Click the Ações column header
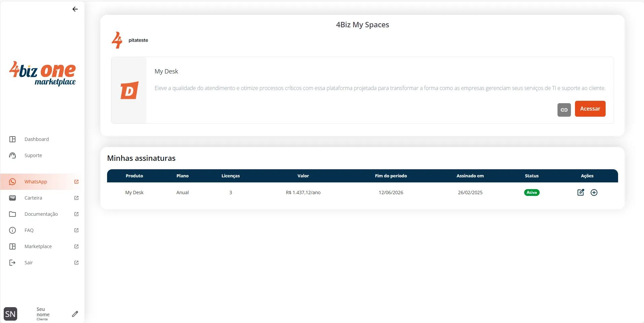This screenshot has height=323, width=644. coord(587,176)
